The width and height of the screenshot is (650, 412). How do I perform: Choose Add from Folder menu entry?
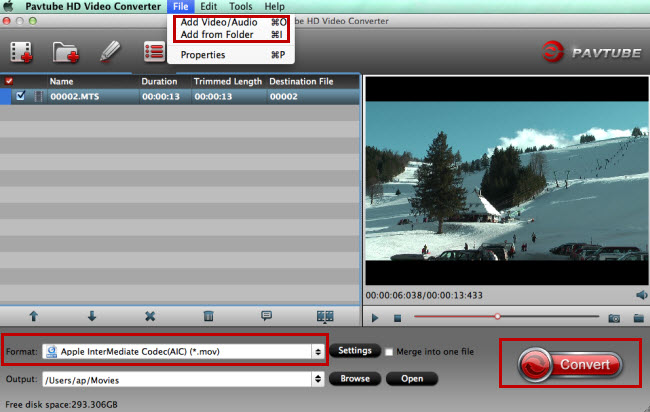231,35
